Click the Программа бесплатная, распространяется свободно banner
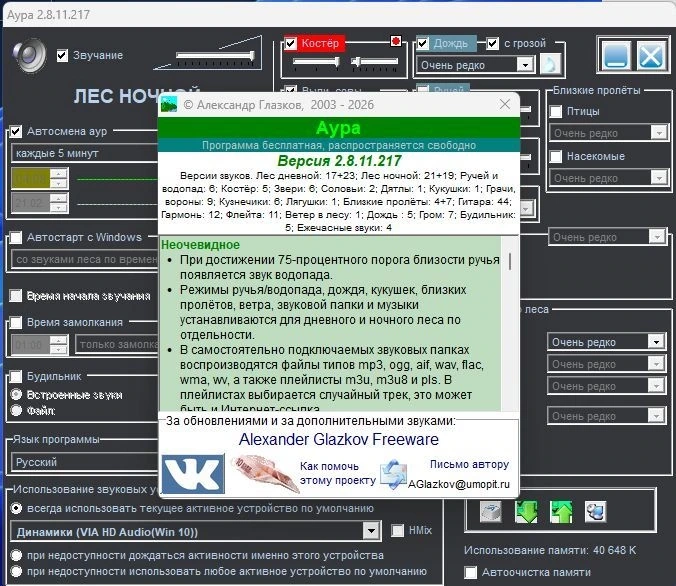This screenshot has width=676, height=586. click(339, 145)
